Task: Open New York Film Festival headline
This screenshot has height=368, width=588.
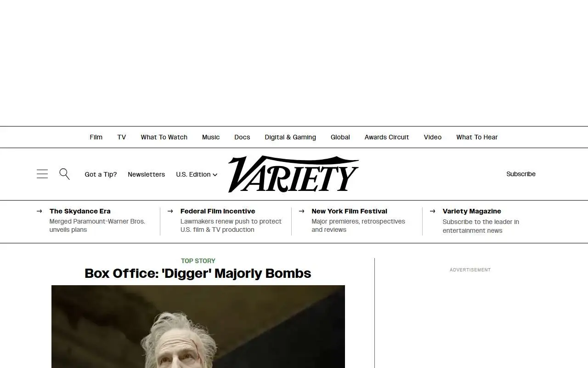Action: coord(350,211)
